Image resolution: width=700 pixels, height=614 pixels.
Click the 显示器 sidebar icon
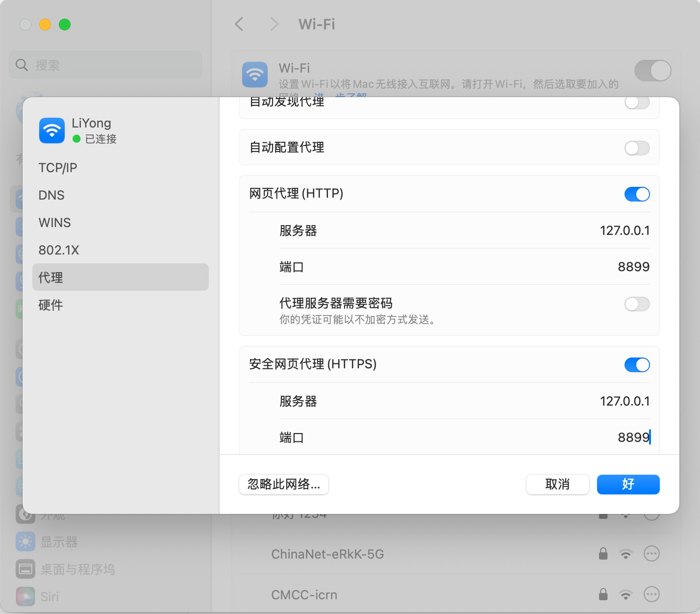25,541
